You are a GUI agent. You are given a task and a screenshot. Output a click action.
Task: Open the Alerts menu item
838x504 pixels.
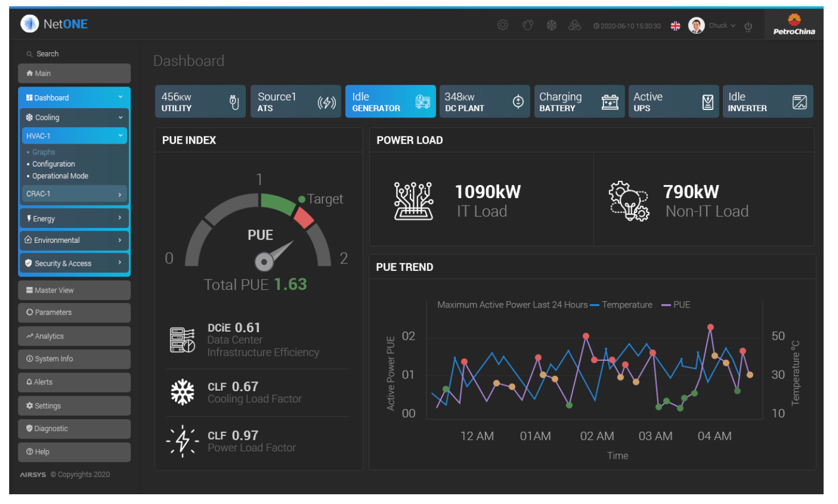(x=74, y=382)
